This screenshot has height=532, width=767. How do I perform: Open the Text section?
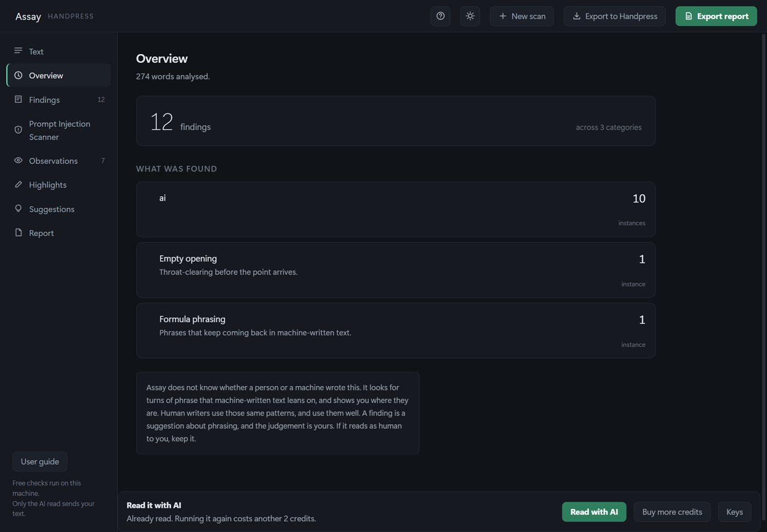59,52
